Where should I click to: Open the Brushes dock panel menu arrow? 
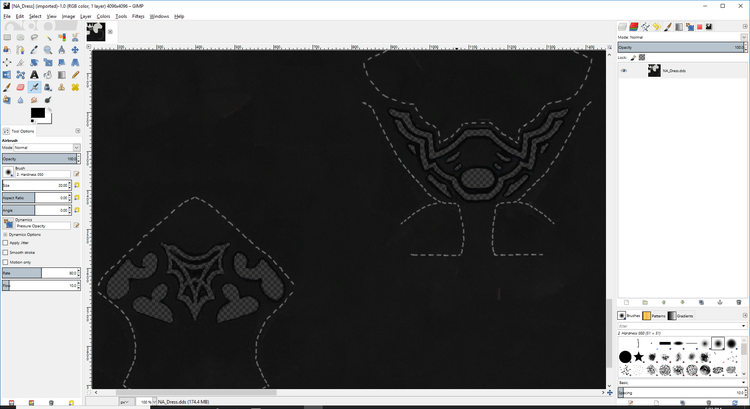(x=745, y=316)
